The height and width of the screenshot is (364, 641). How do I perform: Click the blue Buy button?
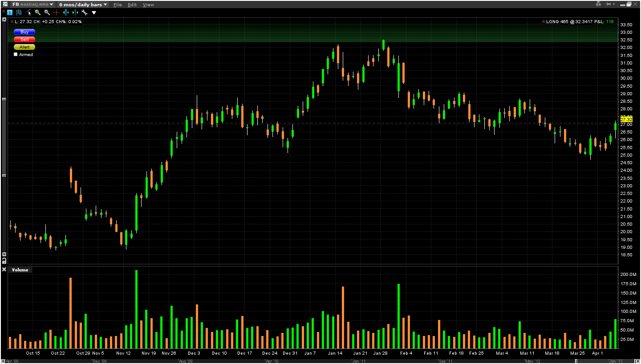[24, 32]
